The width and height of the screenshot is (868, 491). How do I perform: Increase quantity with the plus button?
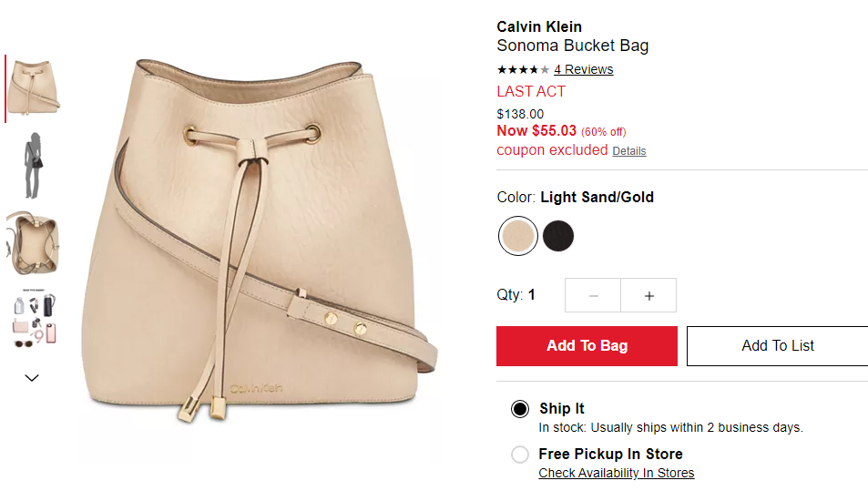pos(648,295)
